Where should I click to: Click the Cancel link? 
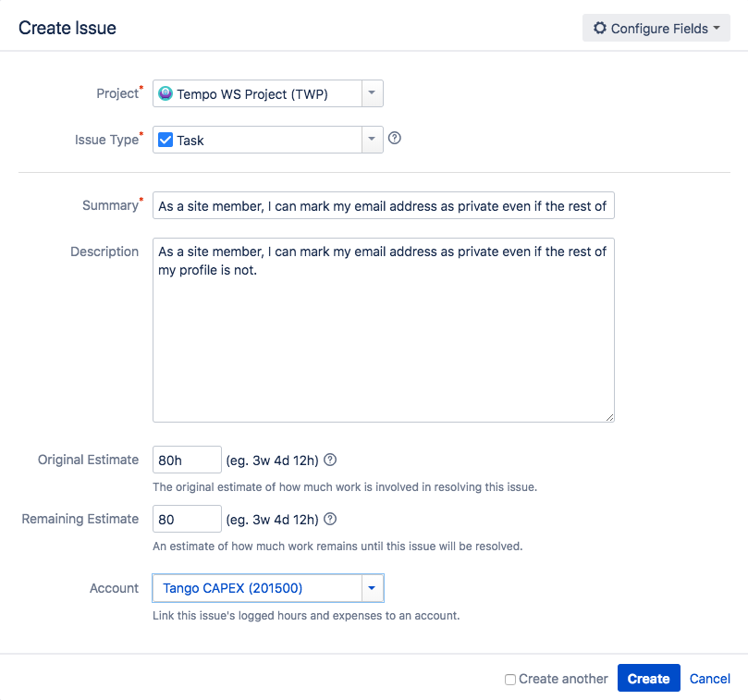tap(709, 678)
